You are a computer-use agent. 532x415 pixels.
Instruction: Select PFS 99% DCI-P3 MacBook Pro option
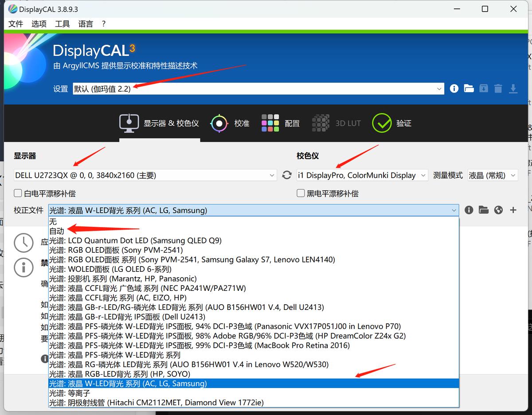254,345
